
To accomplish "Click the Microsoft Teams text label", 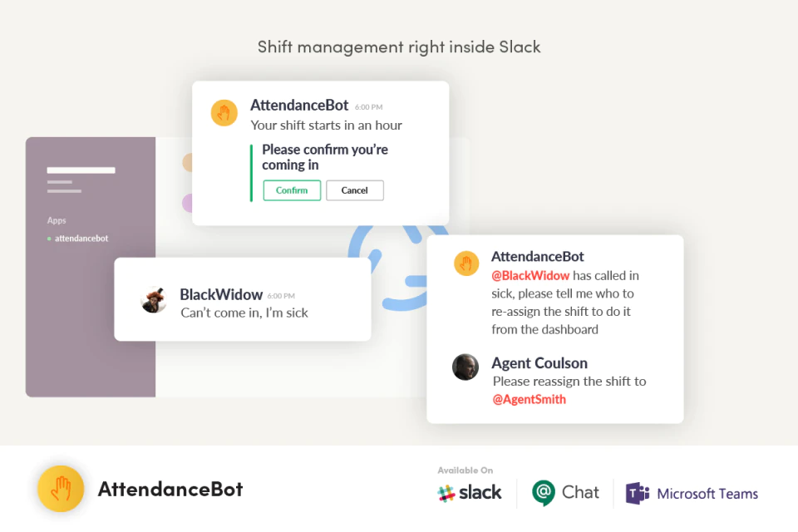I will click(x=707, y=493).
